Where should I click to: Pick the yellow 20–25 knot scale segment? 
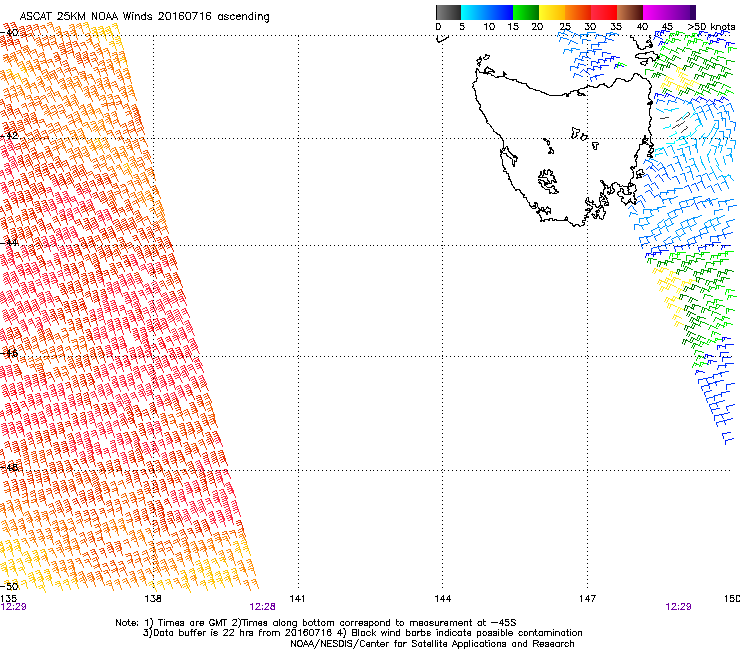click(x=552, y=12)
